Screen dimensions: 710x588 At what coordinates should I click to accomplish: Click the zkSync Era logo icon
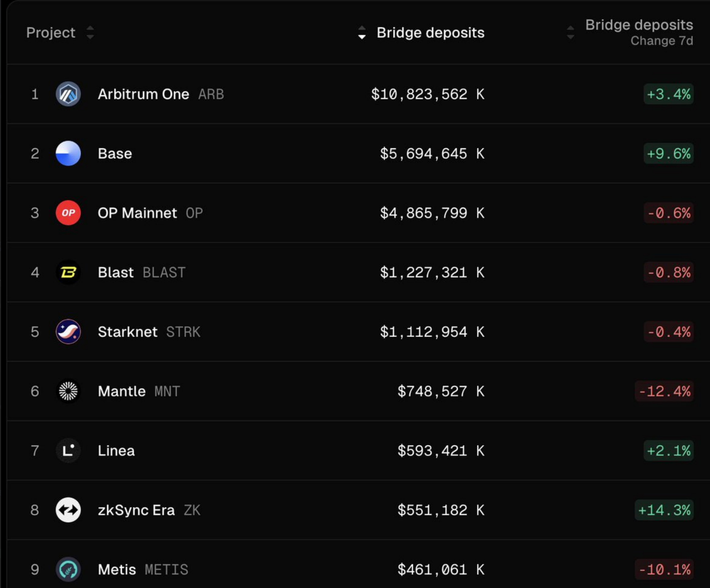(x=68, y=510)
